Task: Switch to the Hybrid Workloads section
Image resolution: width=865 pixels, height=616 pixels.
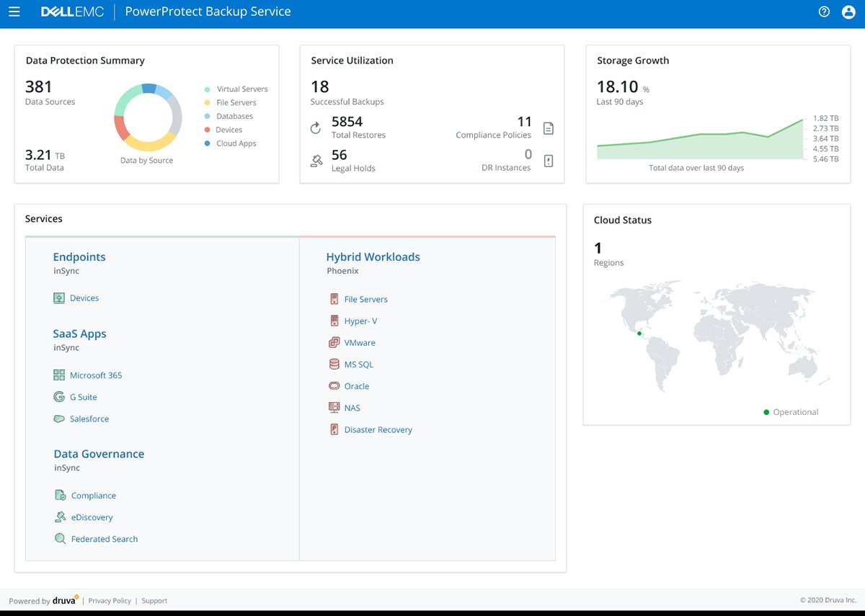Action: point(373,256)
